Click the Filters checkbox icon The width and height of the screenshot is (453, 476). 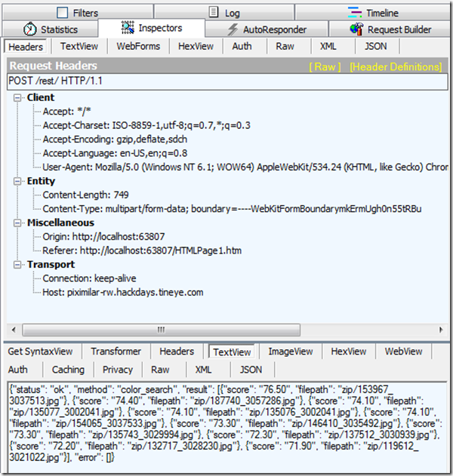point(63,12)
